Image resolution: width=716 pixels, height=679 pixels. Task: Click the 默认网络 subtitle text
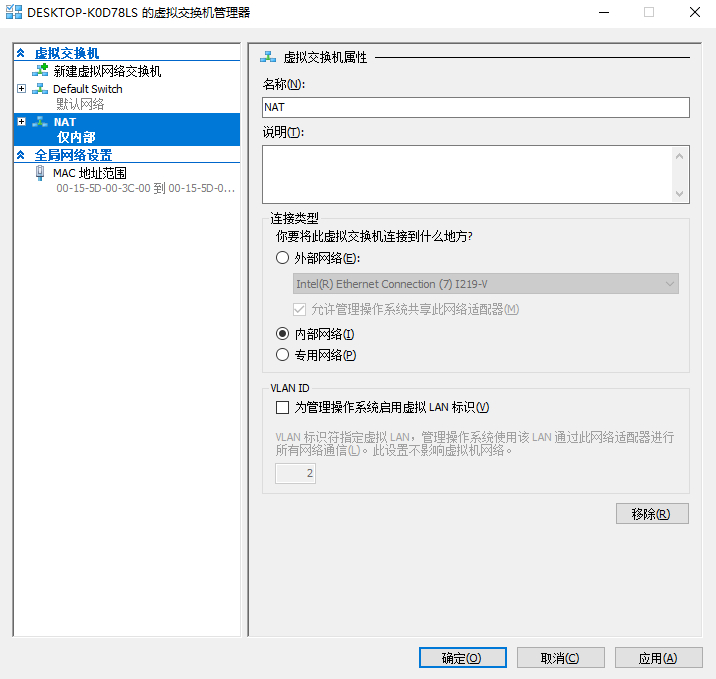80,104
